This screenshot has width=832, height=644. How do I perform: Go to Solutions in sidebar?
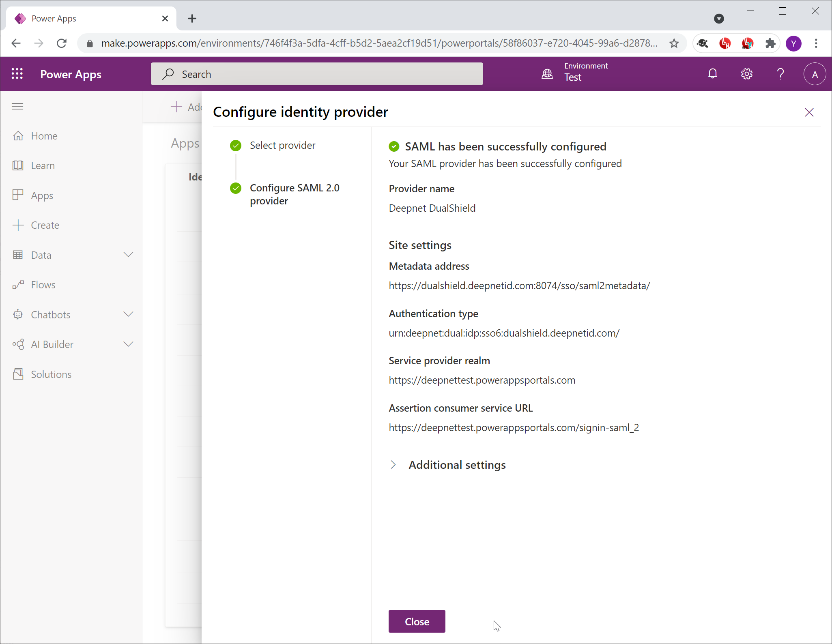coord(51,374)
